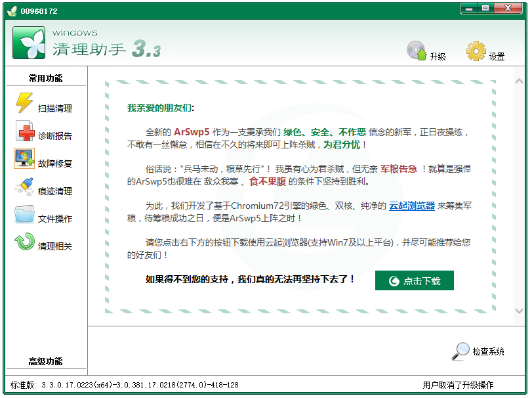Screen dimensions: 532x398
Task: Click the 我亲爱的朋友们 heading text
Action: (160, 108)
